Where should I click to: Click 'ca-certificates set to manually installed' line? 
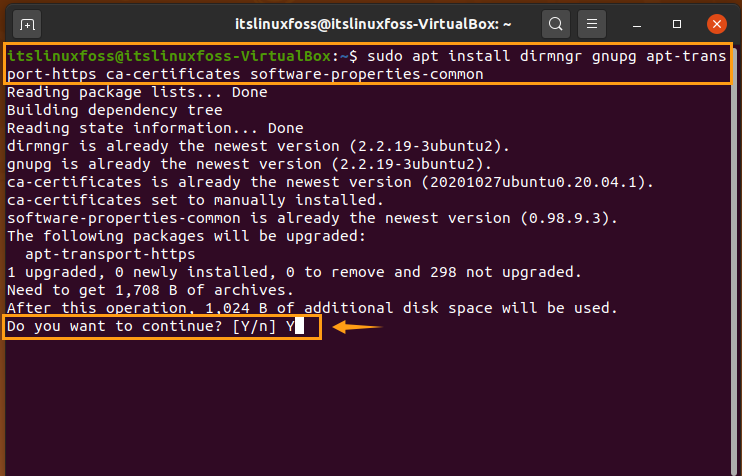pyautogui.click(x=195, y=200)
